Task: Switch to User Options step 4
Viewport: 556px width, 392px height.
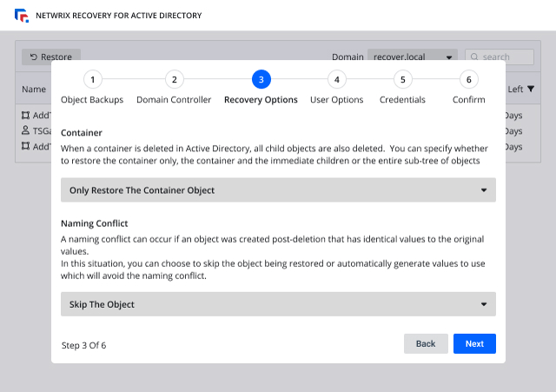Action: 337,80
